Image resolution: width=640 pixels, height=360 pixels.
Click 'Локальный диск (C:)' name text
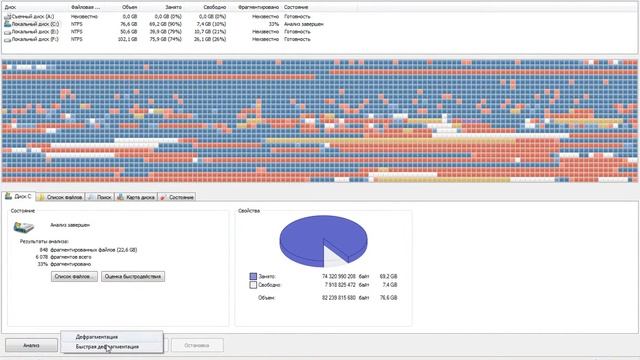(x=35, y=24)
